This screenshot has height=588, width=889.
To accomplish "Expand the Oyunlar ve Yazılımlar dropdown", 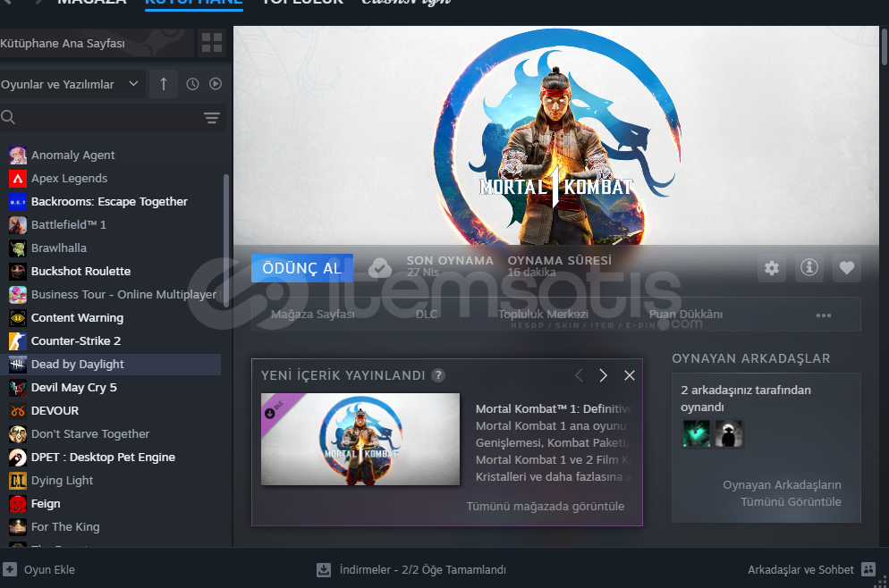I will pyautogui.click(x=71, y=84).
